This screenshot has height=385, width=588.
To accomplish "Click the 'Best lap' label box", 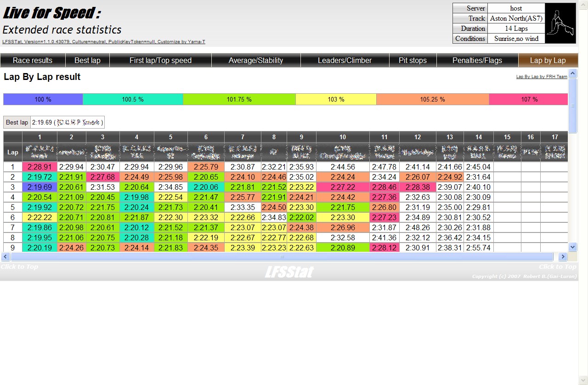I will [17, 122].
